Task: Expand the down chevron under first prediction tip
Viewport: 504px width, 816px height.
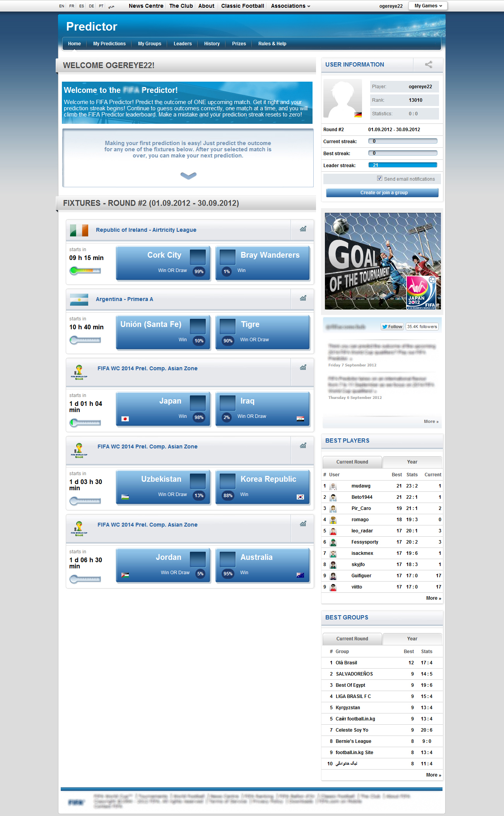Action: click(188, 176)
